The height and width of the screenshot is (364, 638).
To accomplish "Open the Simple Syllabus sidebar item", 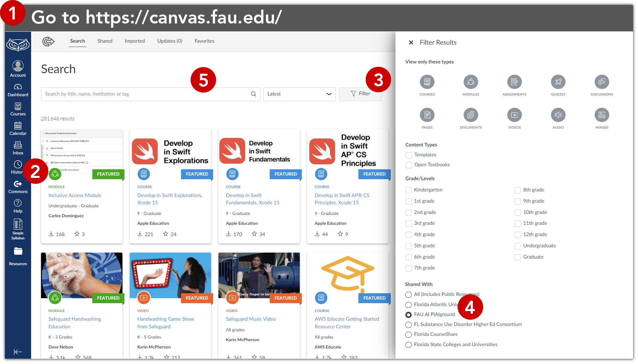I will point(18,229).
